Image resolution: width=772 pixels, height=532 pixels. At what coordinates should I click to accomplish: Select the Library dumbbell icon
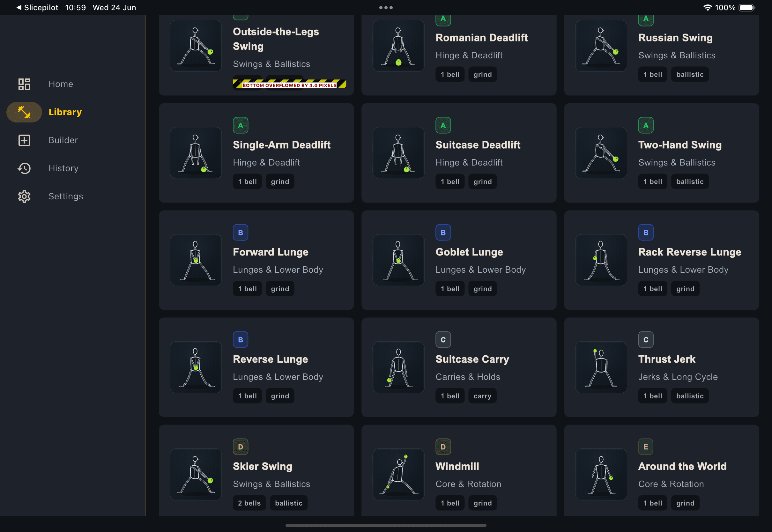24,112
